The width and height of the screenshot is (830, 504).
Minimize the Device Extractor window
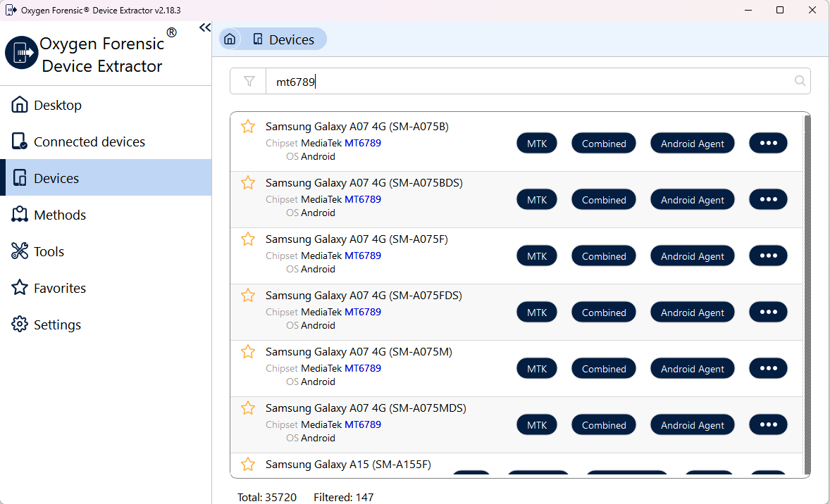748,10
